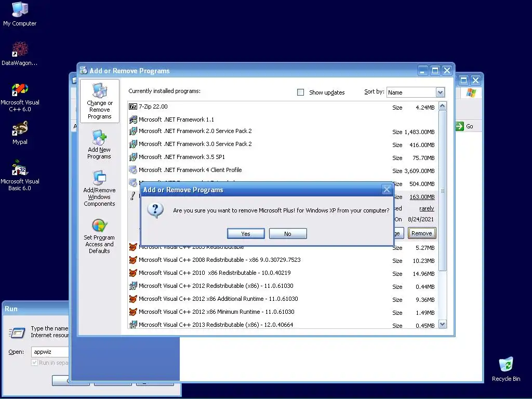Click the confirmation question mark icon

point(155,210)
